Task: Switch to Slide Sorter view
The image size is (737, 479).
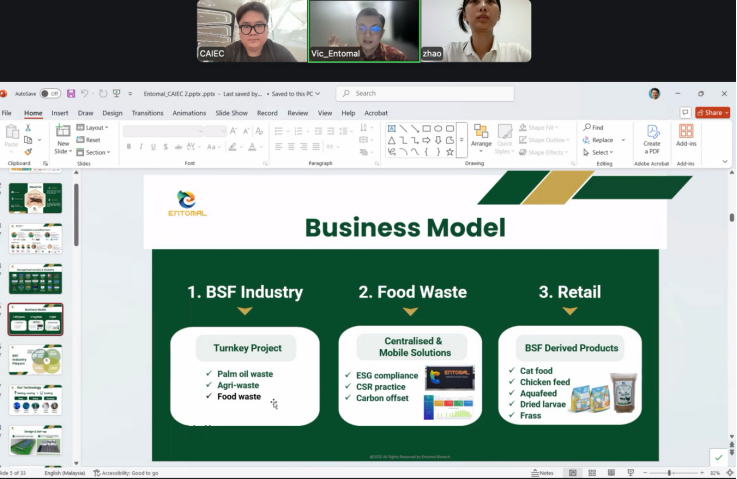Action: point(591,472)
